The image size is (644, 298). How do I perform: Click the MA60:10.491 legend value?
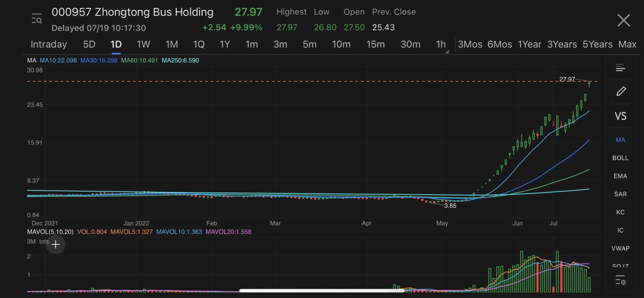click(x=139, y=60)
